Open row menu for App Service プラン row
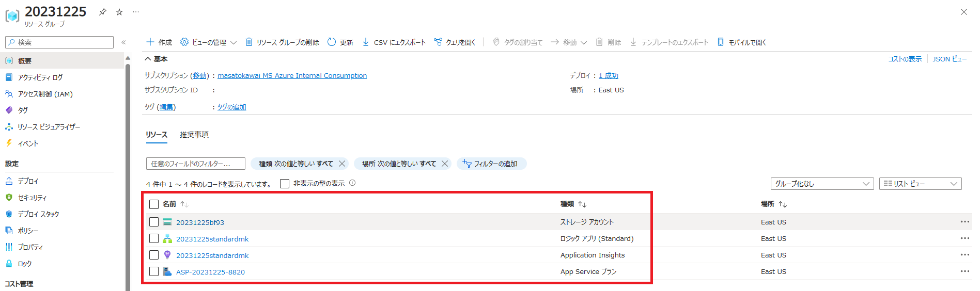 965,271
